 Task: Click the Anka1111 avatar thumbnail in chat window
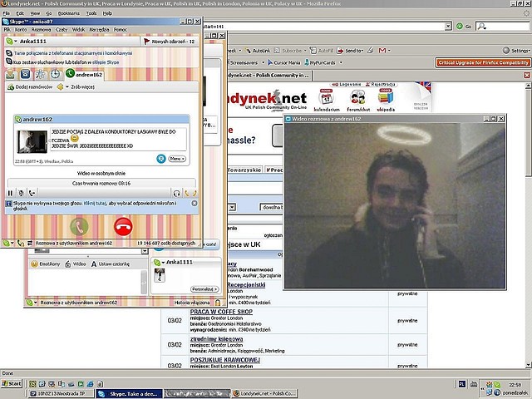pyautogui.click(x=160, y=275)
